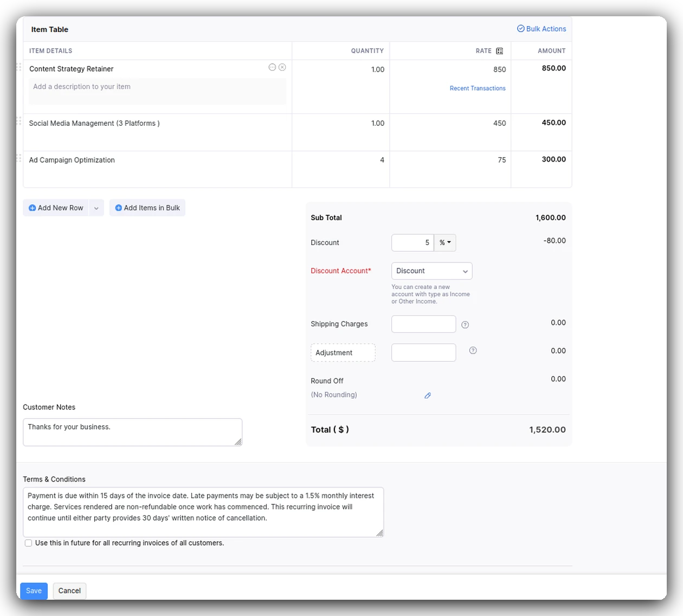The width and height of the screenshot is (683, 616).
Task: Click amount 850.00 cell
Action: (553, 68)
